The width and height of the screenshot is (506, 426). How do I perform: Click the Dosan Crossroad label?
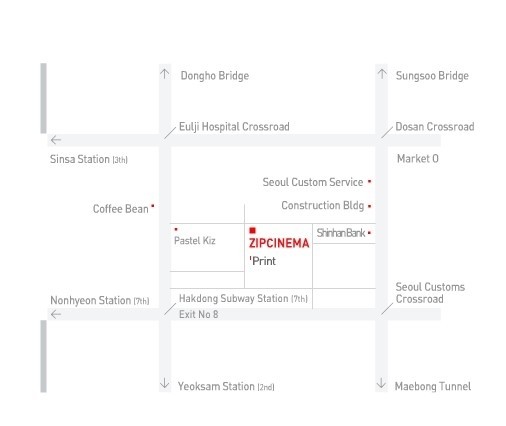click(x=435, y=127)
